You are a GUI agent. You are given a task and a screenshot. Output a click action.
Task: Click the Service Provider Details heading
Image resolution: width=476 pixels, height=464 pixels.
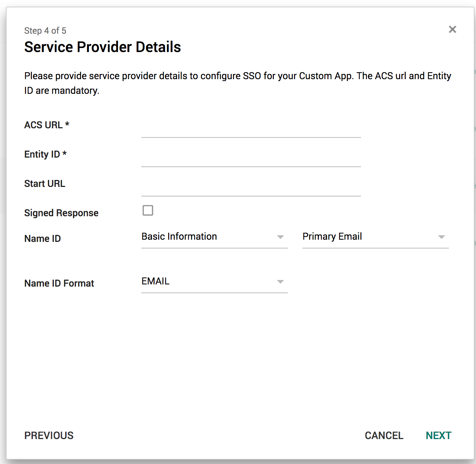pos(103,47)
